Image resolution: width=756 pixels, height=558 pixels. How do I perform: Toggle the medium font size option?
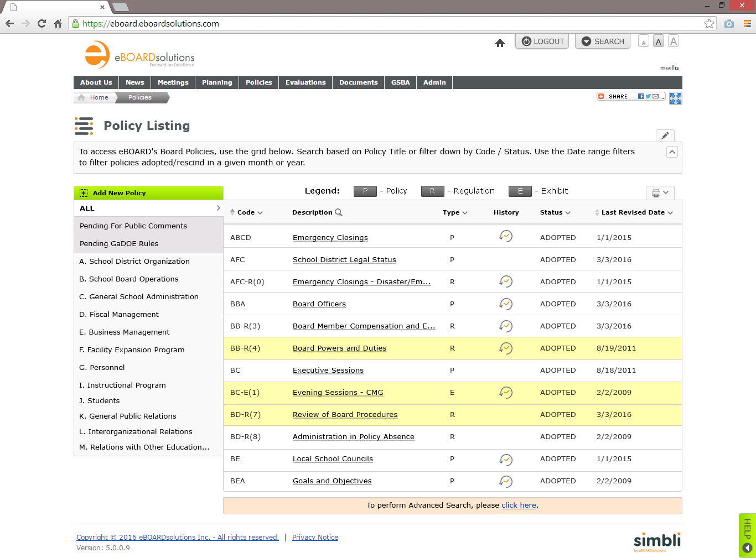[658, 41]
